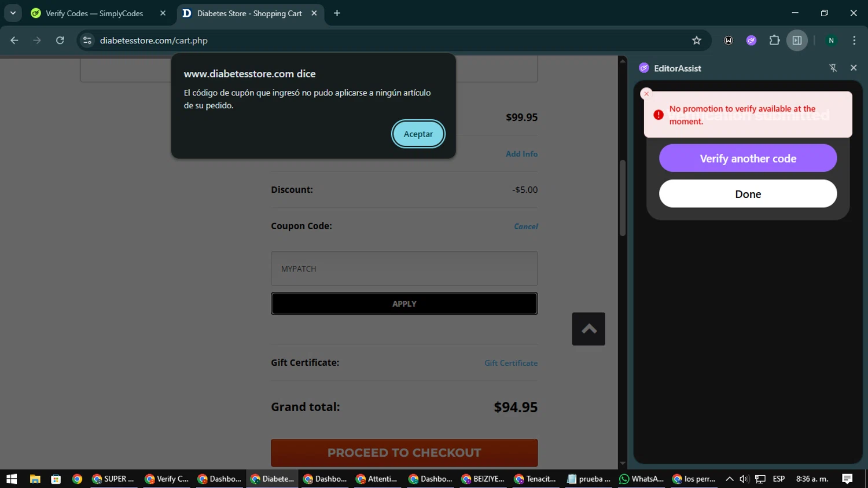Click ESP language indicator
The width and height of the screenshot is (868, 488).
pos(779,479)
